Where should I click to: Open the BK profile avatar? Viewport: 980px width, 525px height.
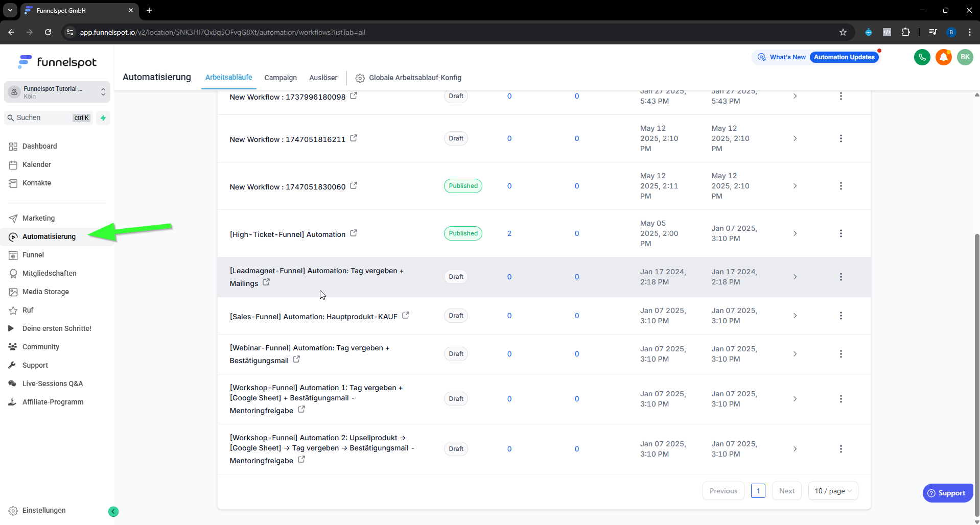point(965,57)
